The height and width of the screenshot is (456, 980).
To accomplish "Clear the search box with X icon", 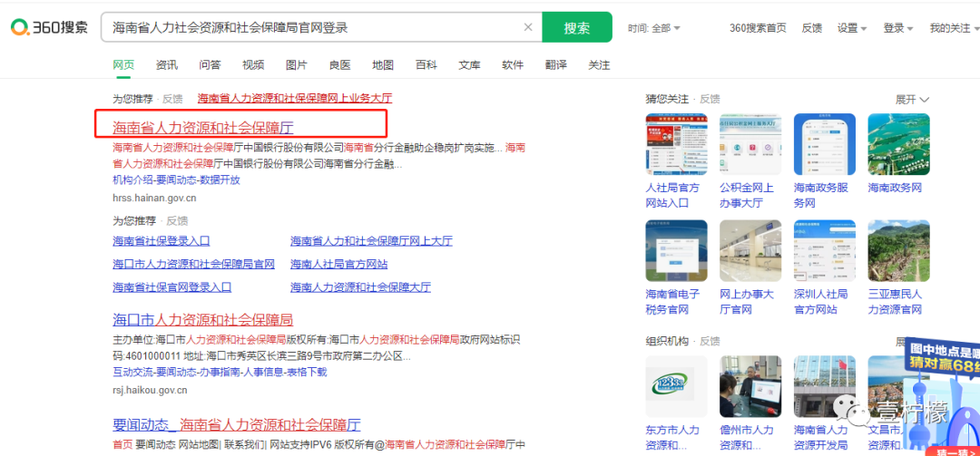I will pyautogui.click(x=528, y=27).
